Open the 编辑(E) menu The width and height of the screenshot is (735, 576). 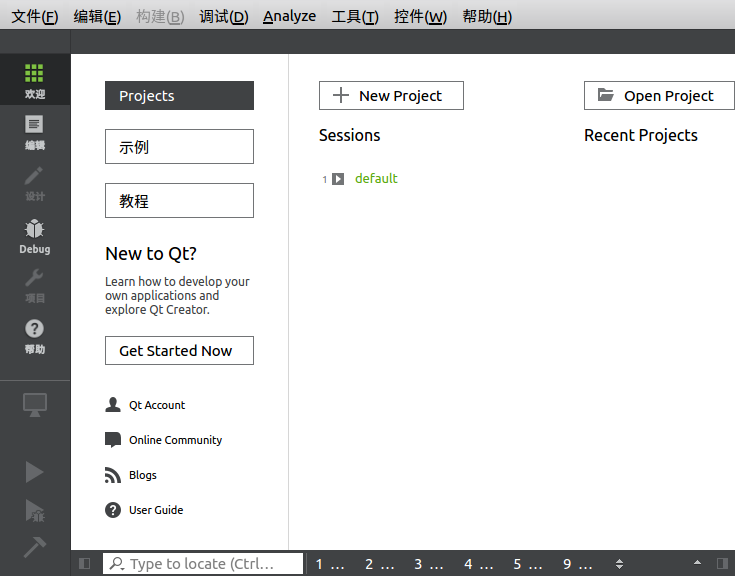[97, 16]
